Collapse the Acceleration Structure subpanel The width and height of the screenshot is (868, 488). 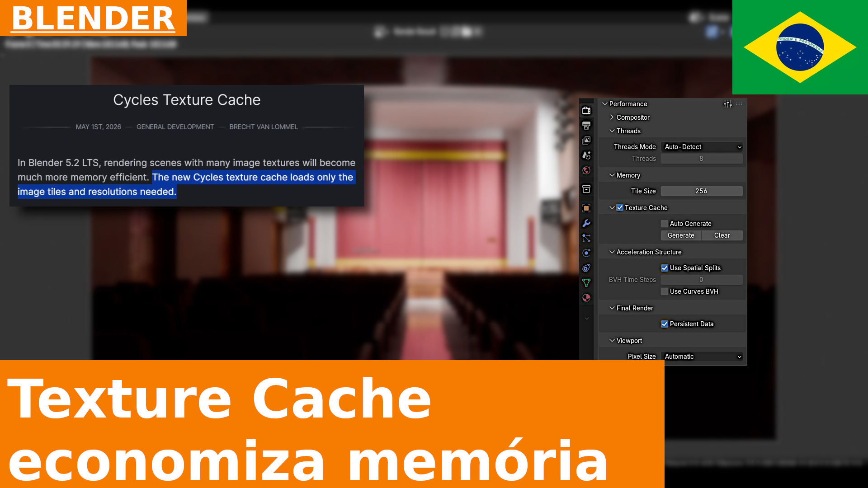click(612, 252)
